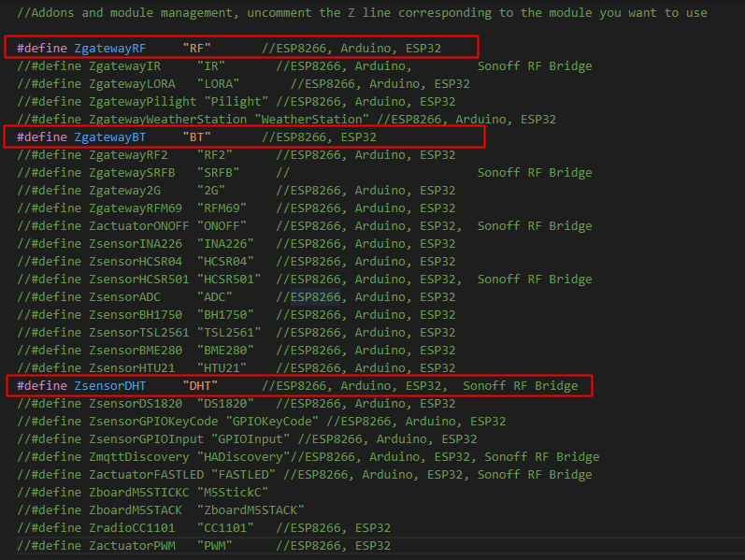Click the "BT" string literal
This screenshot has height=560, width=745.
tap(196, 136)
